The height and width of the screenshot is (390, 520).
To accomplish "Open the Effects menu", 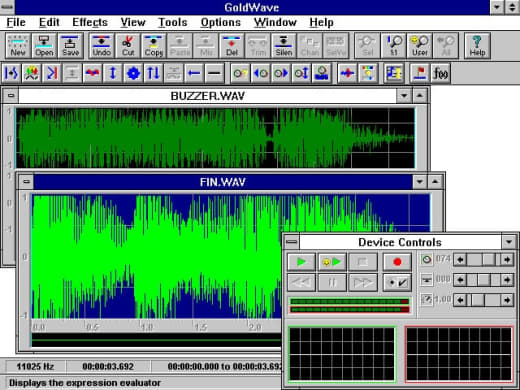I will click(90, 22).
